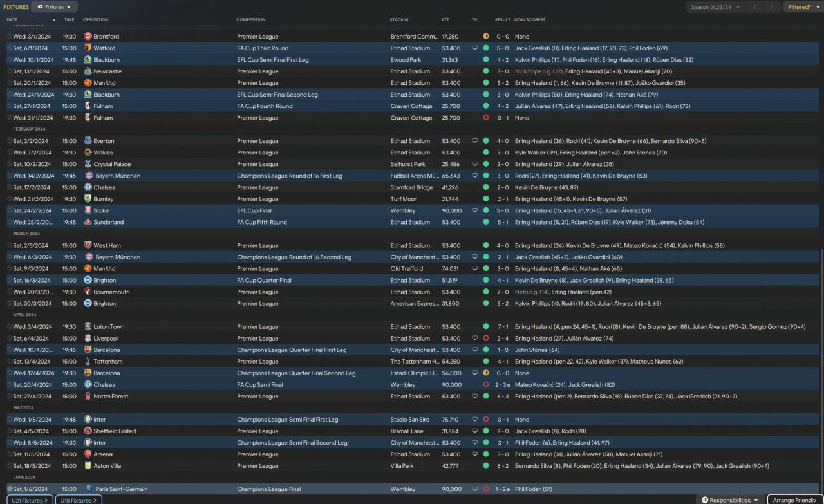824x504 pixels.
Task: Click the Newcastle club badge
Action: pos(88,71)
